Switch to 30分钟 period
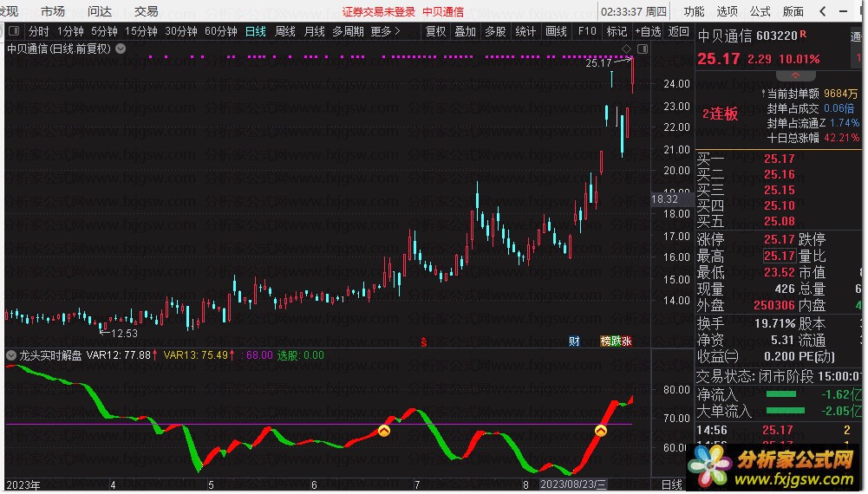The width and height of the screenshot is (868, 494). pos(181,31)
